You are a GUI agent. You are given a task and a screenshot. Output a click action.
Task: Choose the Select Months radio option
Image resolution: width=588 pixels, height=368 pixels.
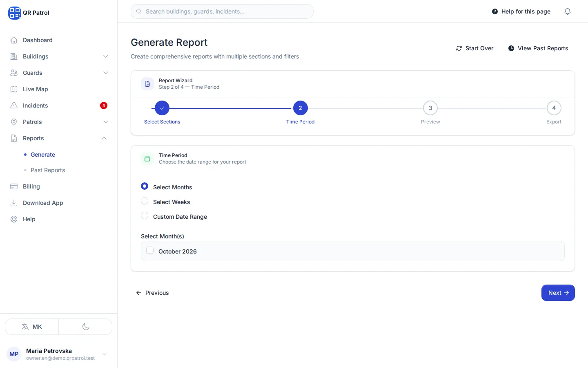coord(145,186)
